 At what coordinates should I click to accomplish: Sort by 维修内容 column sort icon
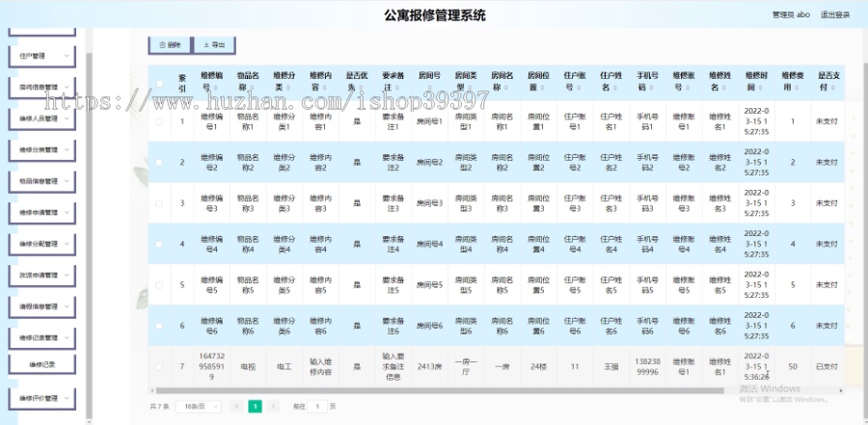click(x=324, y=88)
